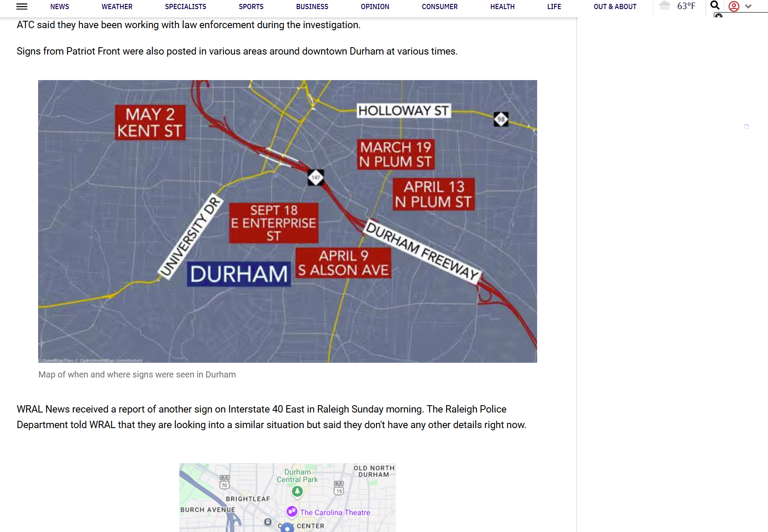Go to the News section
This screenshot has width=768, height=532.
pyautogui.click(x=60, y=6)
